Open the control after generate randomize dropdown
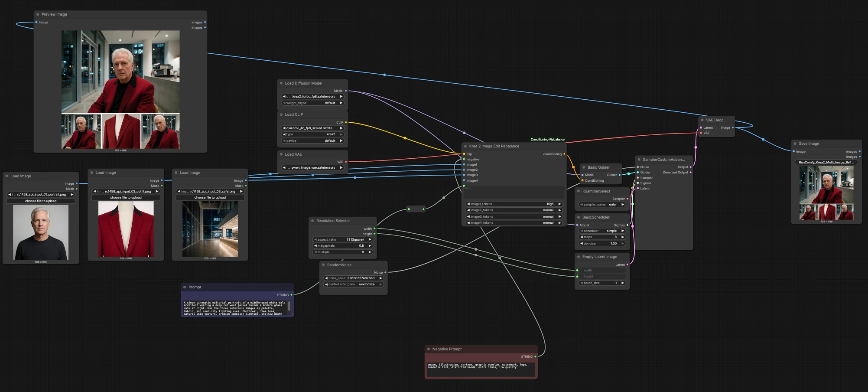Image resolution: width=868 pixels, height=392 pixels. [354, 284]
